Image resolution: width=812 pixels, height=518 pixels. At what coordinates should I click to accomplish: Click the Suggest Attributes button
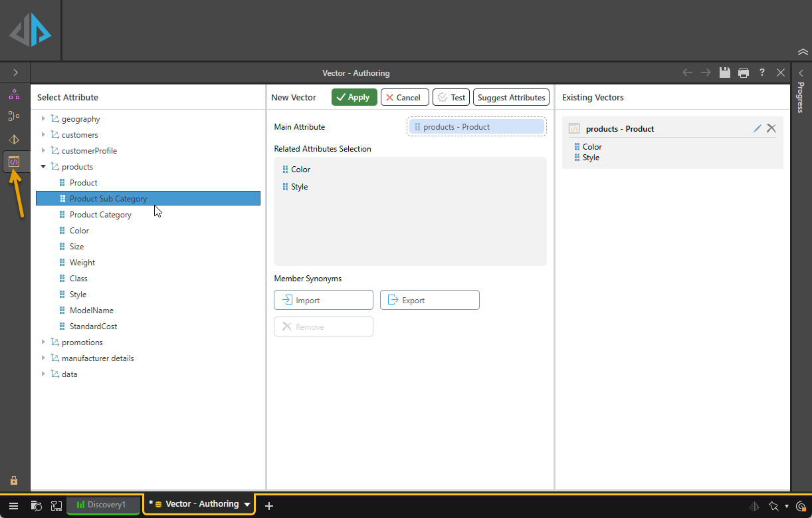pyautogui.click(x=511, y=97)
